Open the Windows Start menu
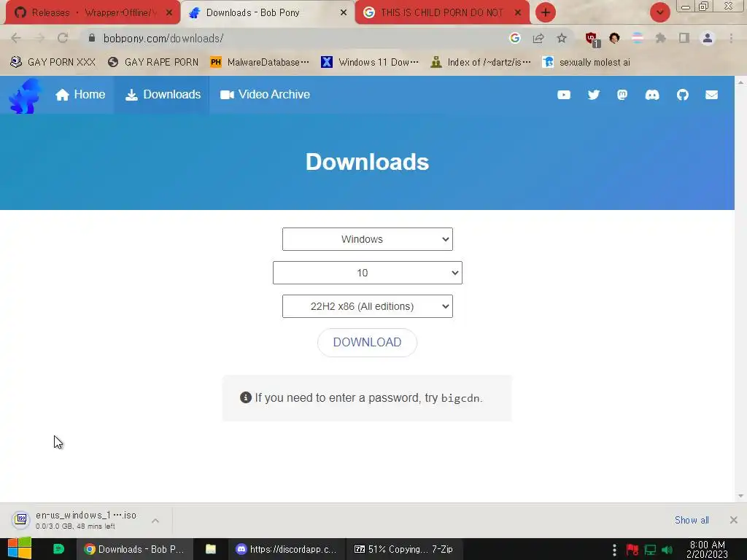 click(x=20, y=549)
